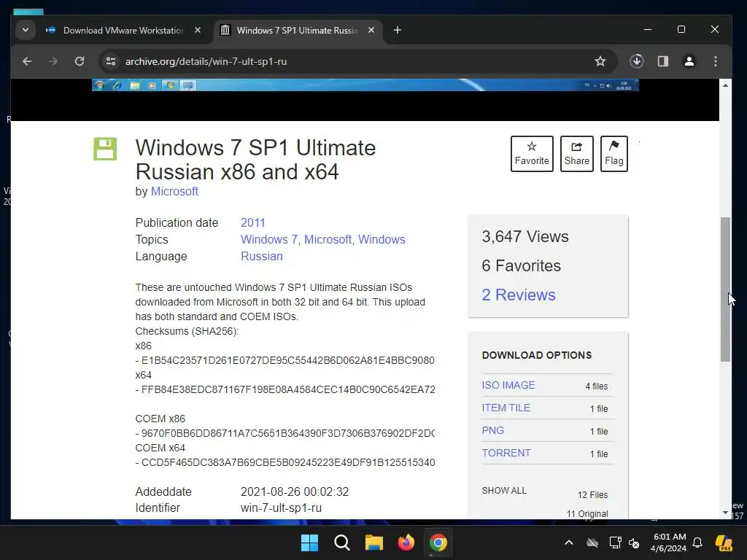Open the Microsoft topic link
Screen dimensions: 747x560
pos(328,239)
